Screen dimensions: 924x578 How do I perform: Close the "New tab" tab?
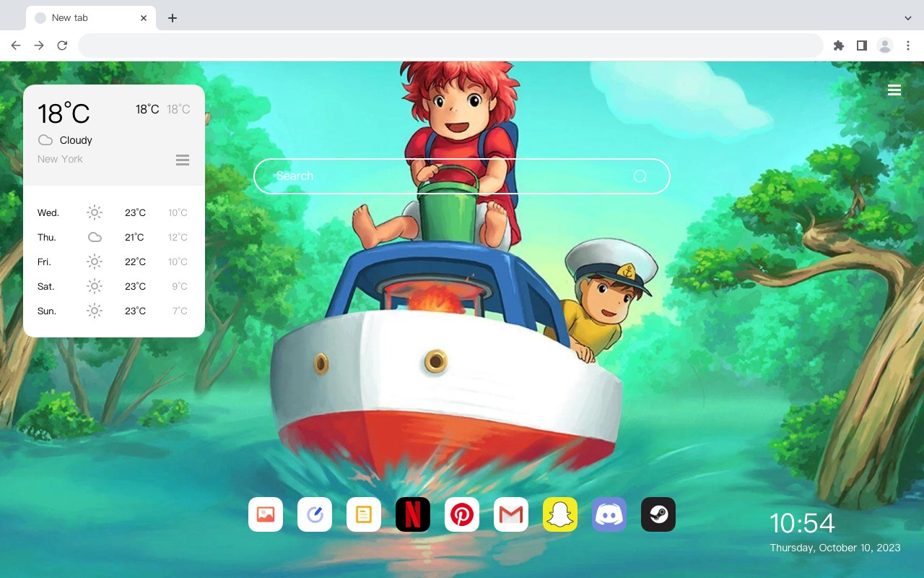[x=144, y=18]
